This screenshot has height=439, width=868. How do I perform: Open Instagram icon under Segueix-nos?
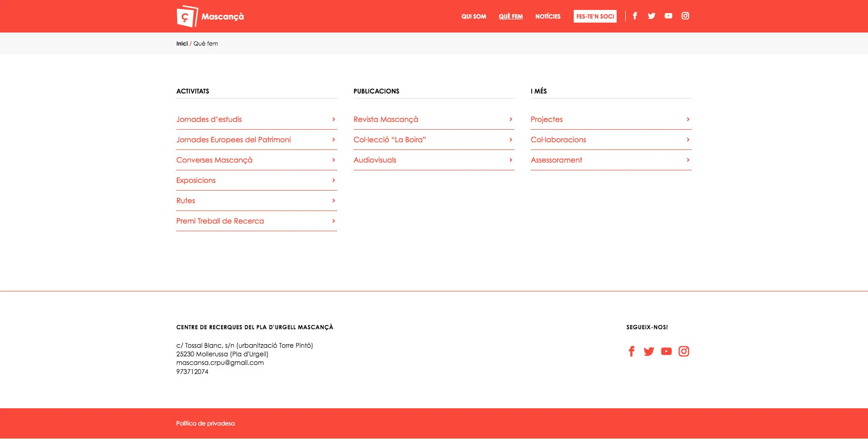pyautogui.click(x=684, y=351)
